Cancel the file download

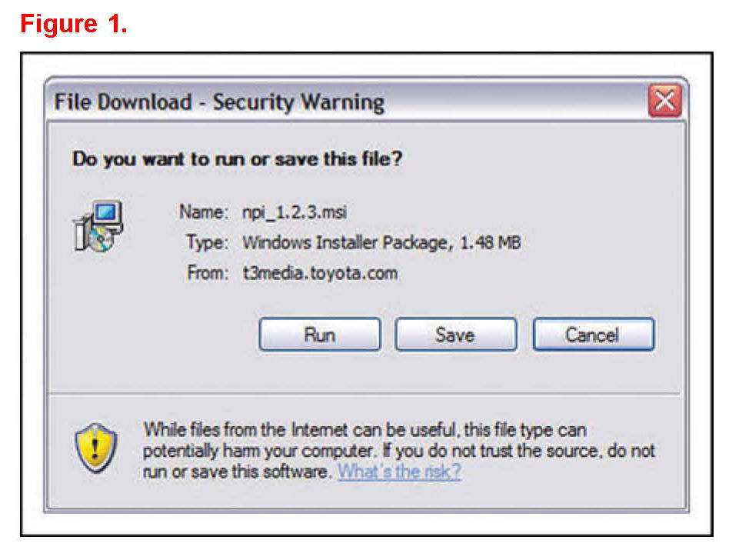(592, 335)
